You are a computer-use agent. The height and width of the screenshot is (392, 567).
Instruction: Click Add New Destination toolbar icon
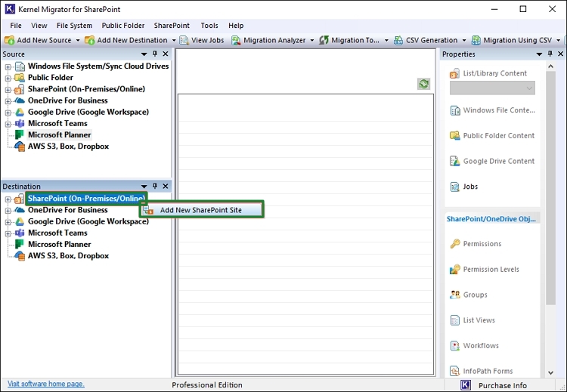tap(89, 40)
